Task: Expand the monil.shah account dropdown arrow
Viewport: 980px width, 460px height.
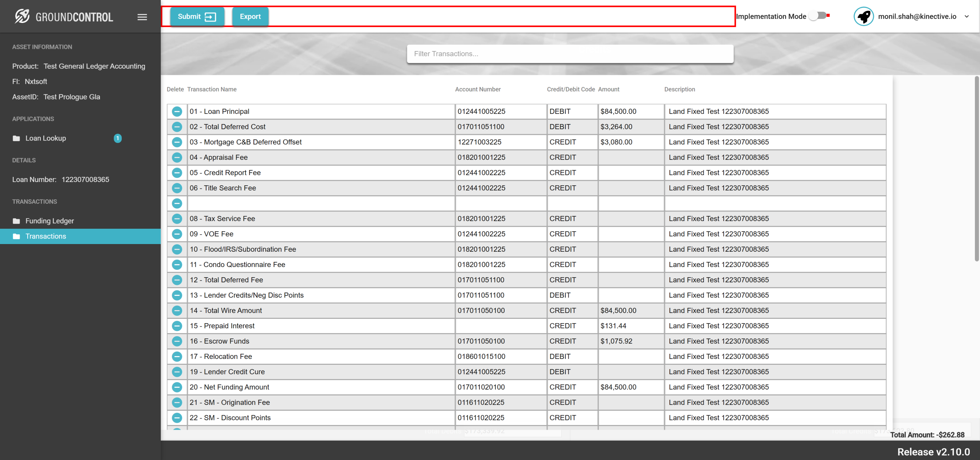Action: [x=966, y=16]
